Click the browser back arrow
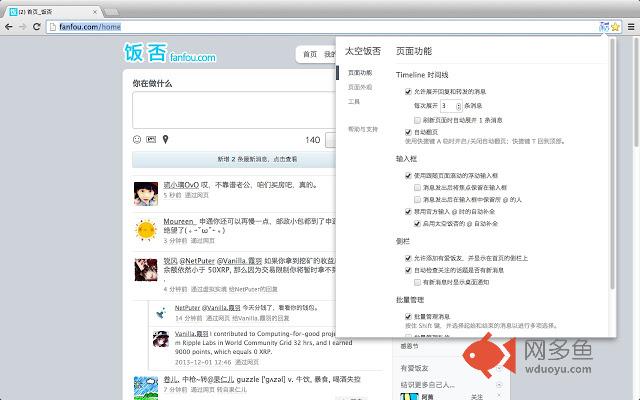Screen dimensions: 640x400 pyautogui.click(x=9, y=27)
